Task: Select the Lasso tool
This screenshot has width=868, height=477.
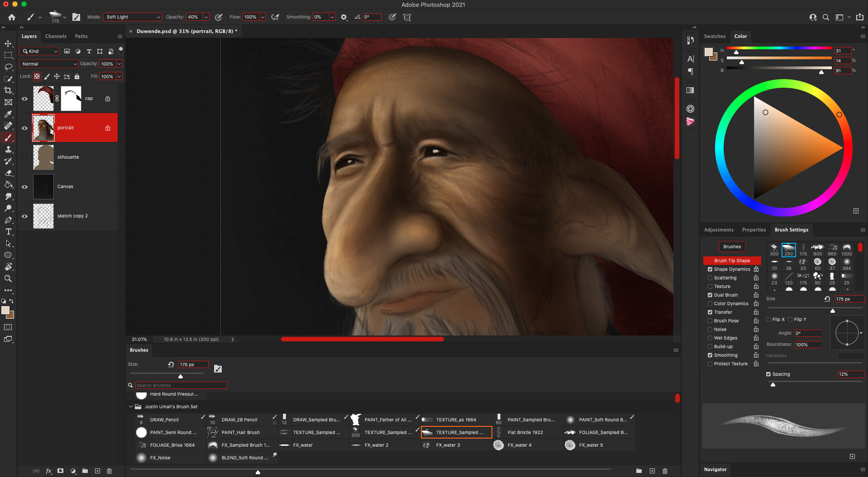Action: pos(8,67)
